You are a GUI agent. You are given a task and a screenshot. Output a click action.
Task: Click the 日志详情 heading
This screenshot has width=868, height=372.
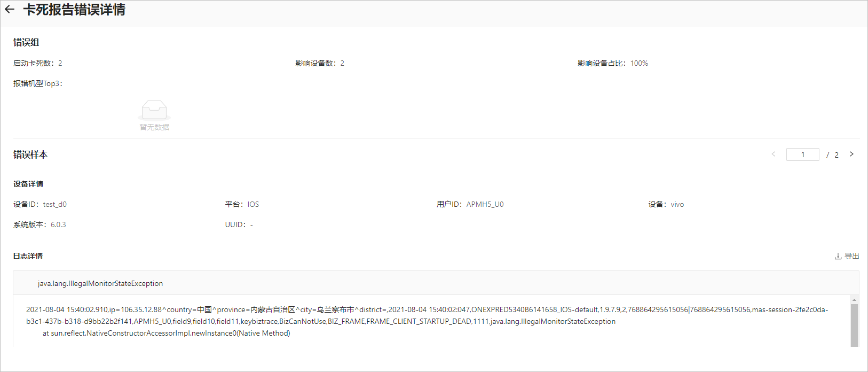[28, 256]
